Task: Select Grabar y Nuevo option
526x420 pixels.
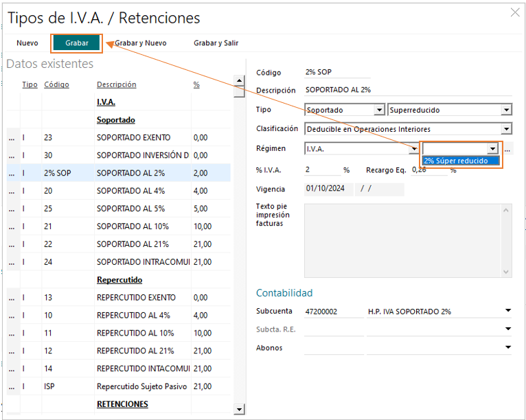Action: (141, 43)
